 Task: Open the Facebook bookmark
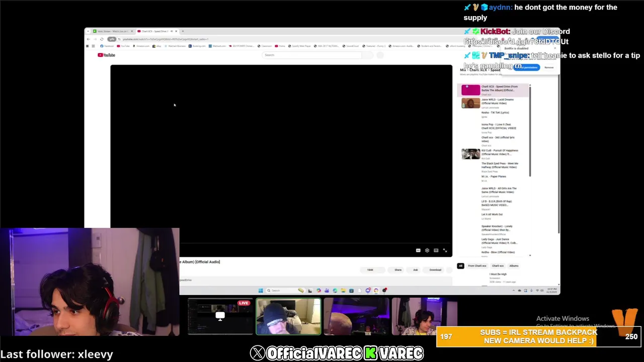click(x=108, y=46)
